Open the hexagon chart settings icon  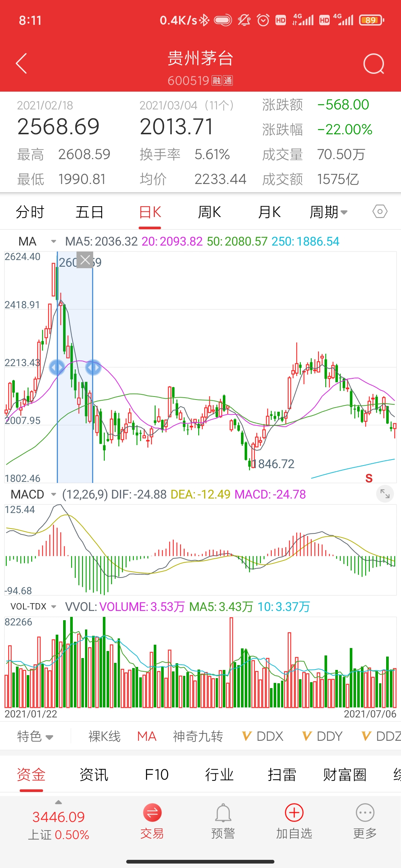pos(380,211)
